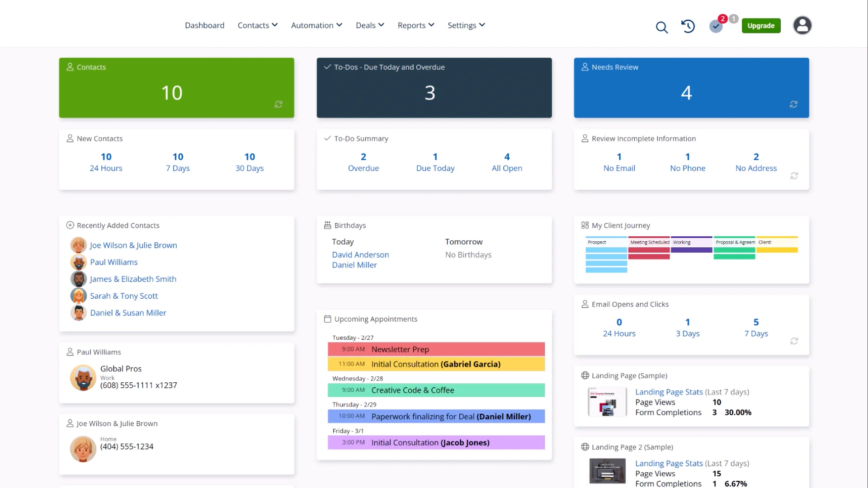Open David Anderson birthday contact
Screen dimensions: 868x488
pos(360,255)
